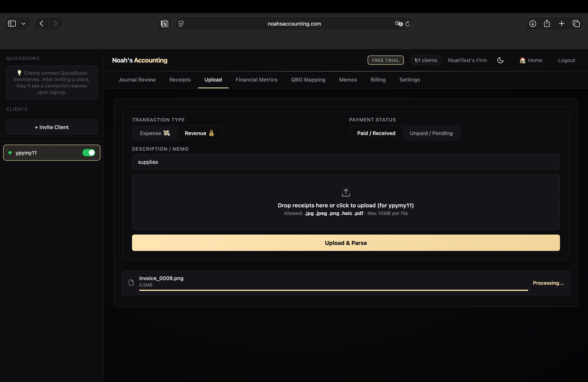Click NoahTest's Firm name
Screen dimensions: 588x382
tap(467, 61)
